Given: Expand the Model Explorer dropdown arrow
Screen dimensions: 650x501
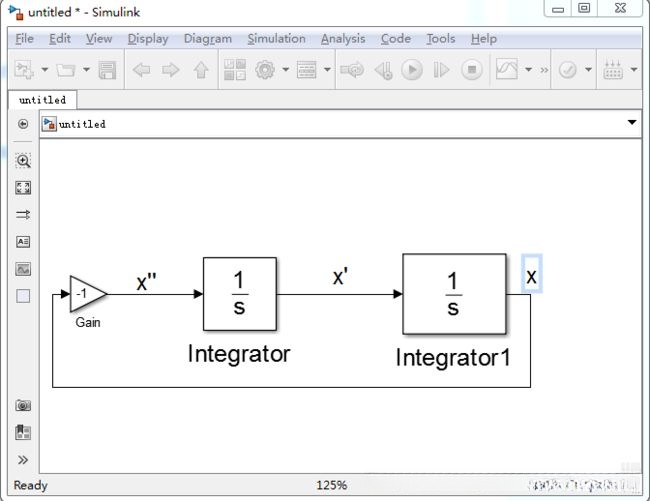Looking at the screenshot, I should 327,69.
